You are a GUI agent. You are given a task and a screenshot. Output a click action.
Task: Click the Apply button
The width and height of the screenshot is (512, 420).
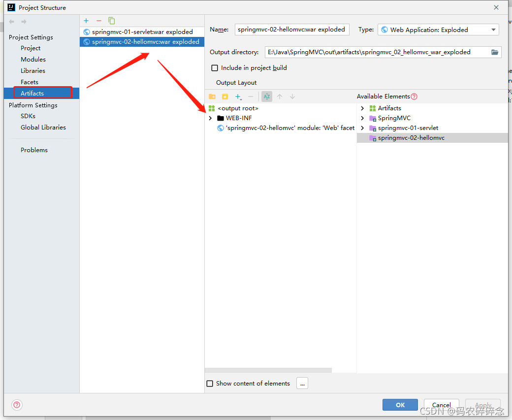tap(483, 405)
